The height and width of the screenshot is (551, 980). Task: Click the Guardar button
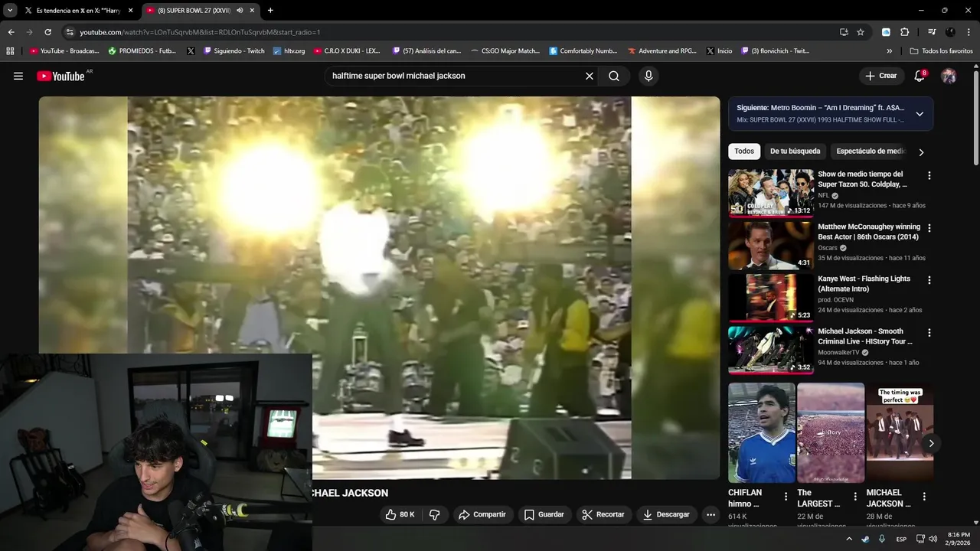click(x=544, y=514)
